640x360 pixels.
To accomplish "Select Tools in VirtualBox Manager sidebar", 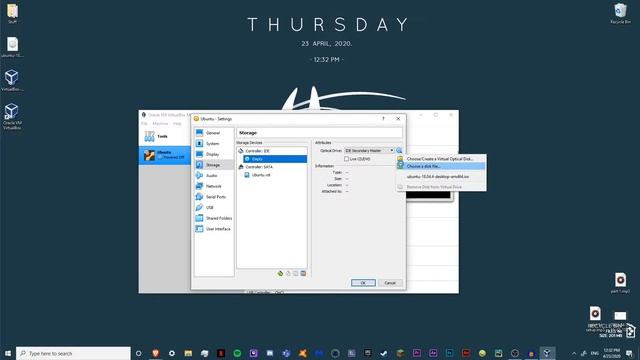I will [165, 136].
